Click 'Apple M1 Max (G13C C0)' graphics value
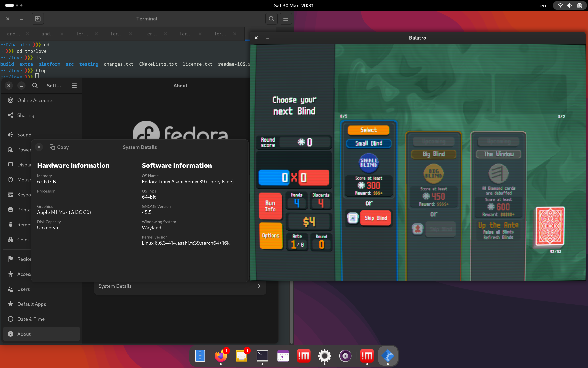 point(64,212)
